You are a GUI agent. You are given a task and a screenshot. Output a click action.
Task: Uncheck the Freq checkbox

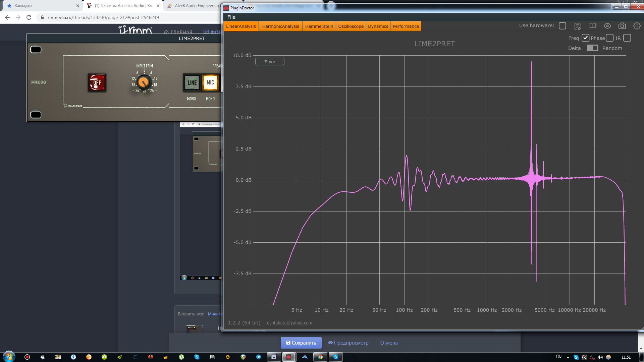click(x=585, y=38)
